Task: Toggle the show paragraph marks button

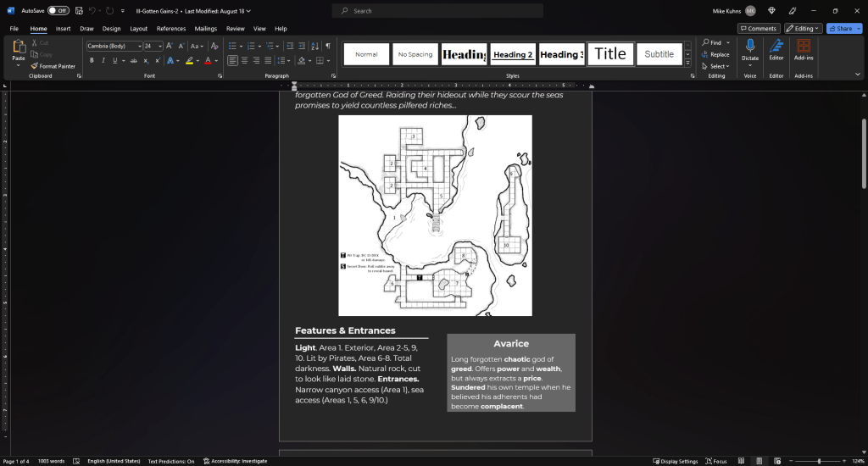Action: 328,46
